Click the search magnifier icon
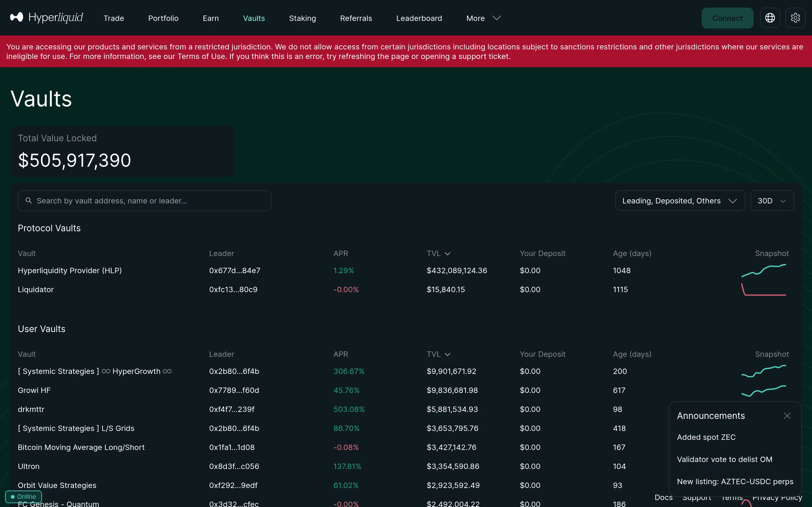 click(29, 201)
